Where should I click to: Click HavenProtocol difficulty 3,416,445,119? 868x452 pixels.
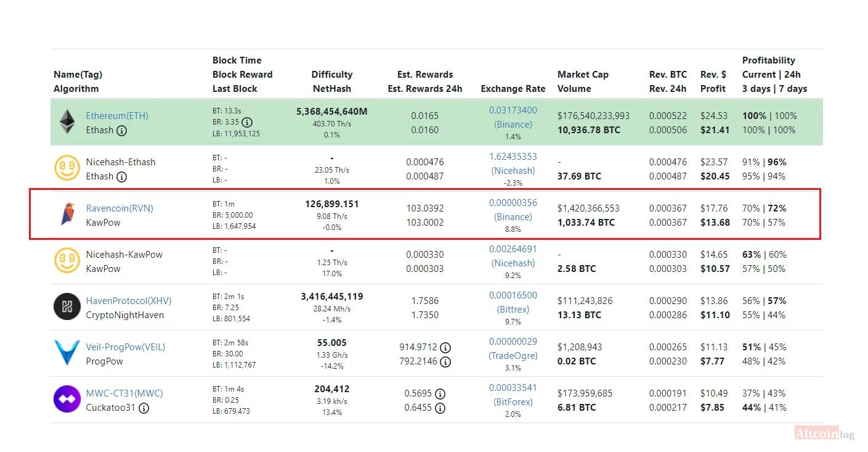(332, 297)
